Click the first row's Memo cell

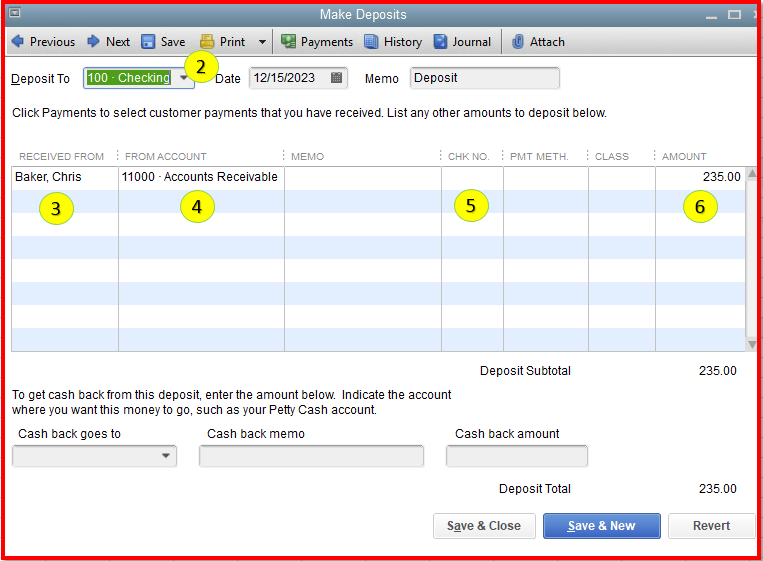[363, 178]
